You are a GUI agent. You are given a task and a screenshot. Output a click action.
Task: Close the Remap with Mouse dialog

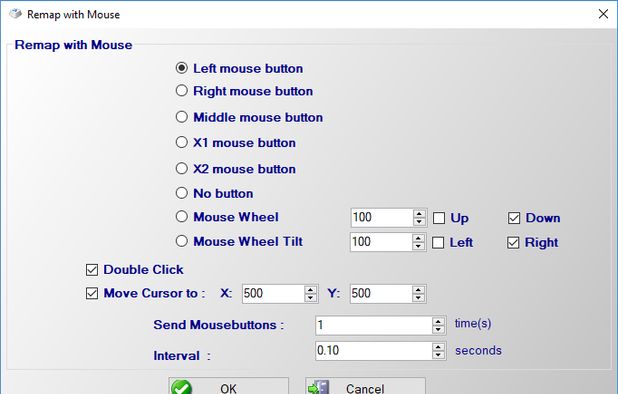pyautogui.click(x=603, y=14)
